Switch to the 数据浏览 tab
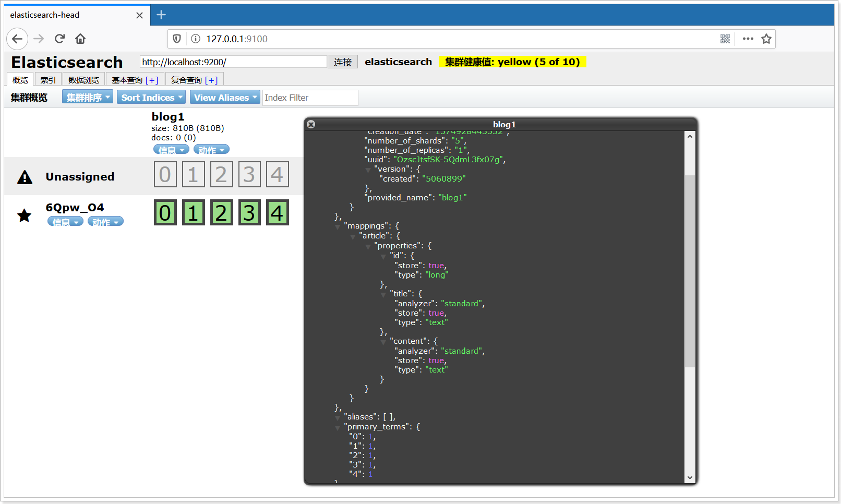 click(x=83, y=80)
